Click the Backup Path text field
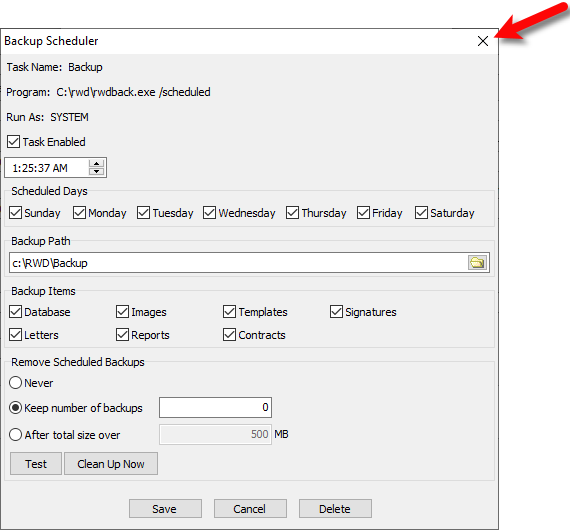This screenshot has width=570, height=530. point(238,262)
